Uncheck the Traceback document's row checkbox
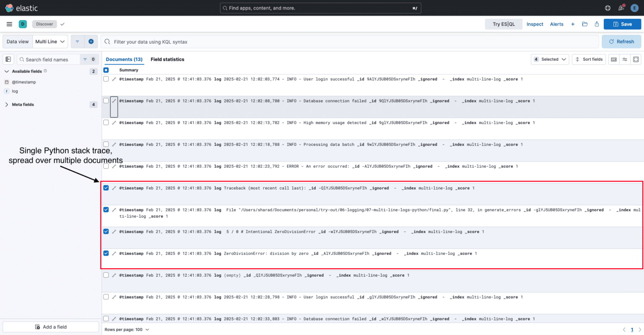The width and height of the screenshot is (644, 335). pos(106,188)
